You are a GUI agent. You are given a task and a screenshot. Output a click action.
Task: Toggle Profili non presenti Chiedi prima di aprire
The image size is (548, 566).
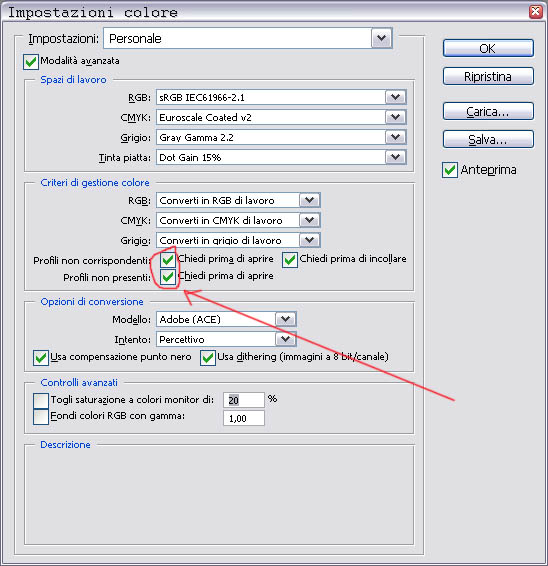(168, 277)
